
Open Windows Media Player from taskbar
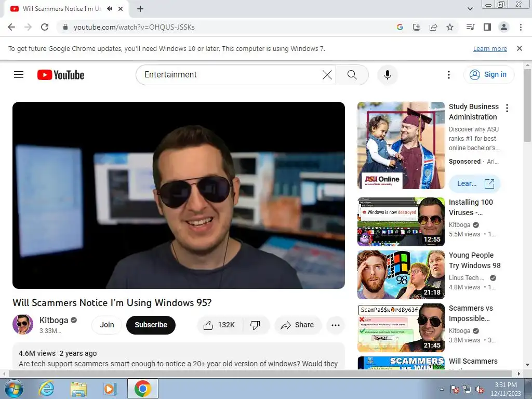(110, 389)
